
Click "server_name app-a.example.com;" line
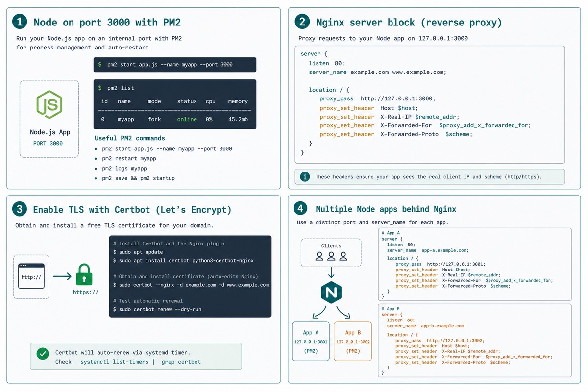(x=427, y=250)
